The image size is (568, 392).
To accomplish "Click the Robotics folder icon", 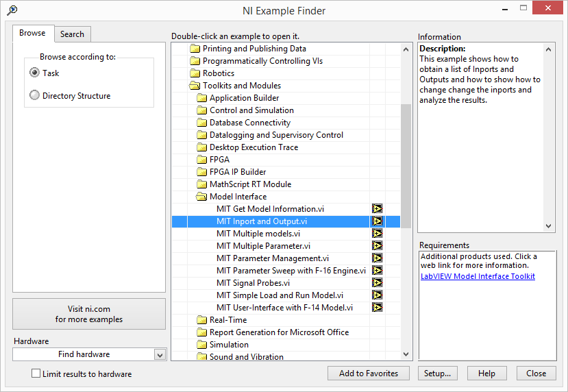I will pos(195,73).
